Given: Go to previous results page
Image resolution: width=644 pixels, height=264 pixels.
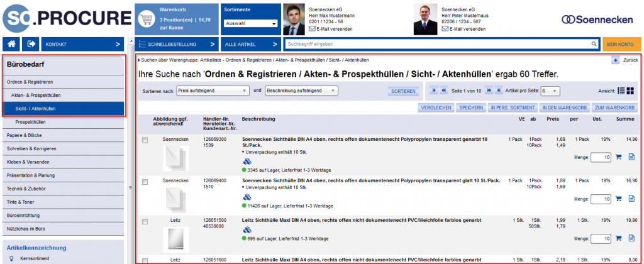Looking at the screenshot, I should click(x=443, y=90).
